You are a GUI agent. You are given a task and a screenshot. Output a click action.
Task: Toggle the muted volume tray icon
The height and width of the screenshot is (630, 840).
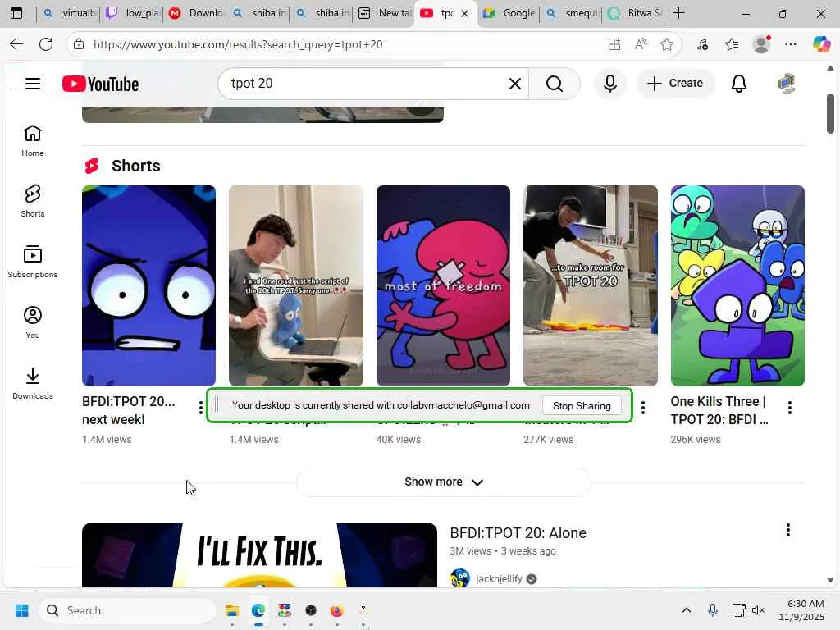[759, 610]
